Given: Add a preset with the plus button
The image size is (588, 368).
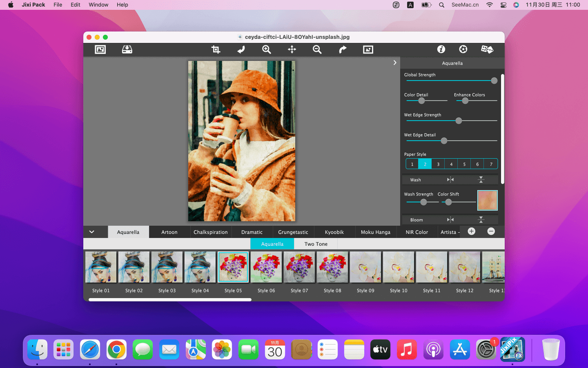Looking at the screenshot, I should (471, 231).
